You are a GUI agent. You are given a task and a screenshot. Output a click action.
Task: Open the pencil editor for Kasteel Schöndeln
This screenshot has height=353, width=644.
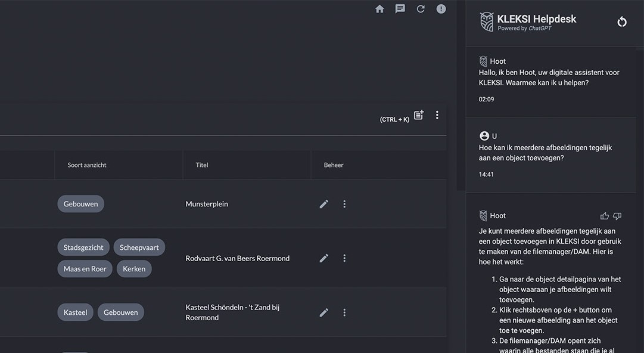(x=323, y=312)
